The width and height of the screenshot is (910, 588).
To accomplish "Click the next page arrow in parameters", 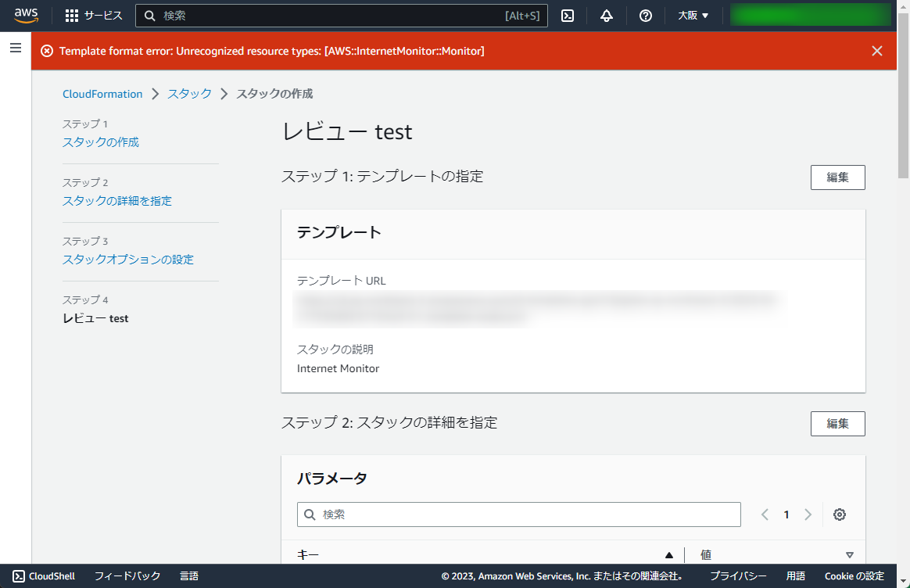I will pos(808,514).
